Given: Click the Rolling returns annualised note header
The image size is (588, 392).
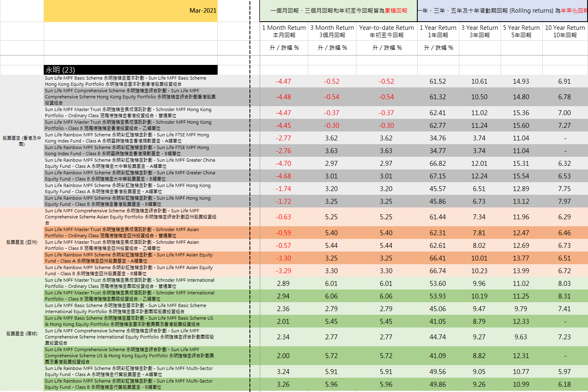Looking at the screenshot, I should tap(503, 11).
